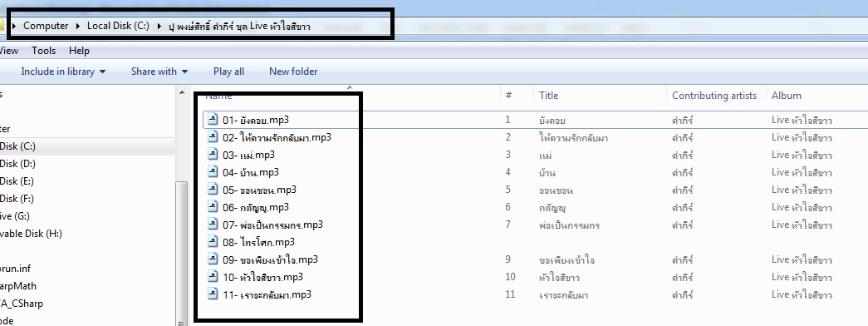
Task: Click the icon of 05- ออนซอน.mp3
Action: pos(213,190)
